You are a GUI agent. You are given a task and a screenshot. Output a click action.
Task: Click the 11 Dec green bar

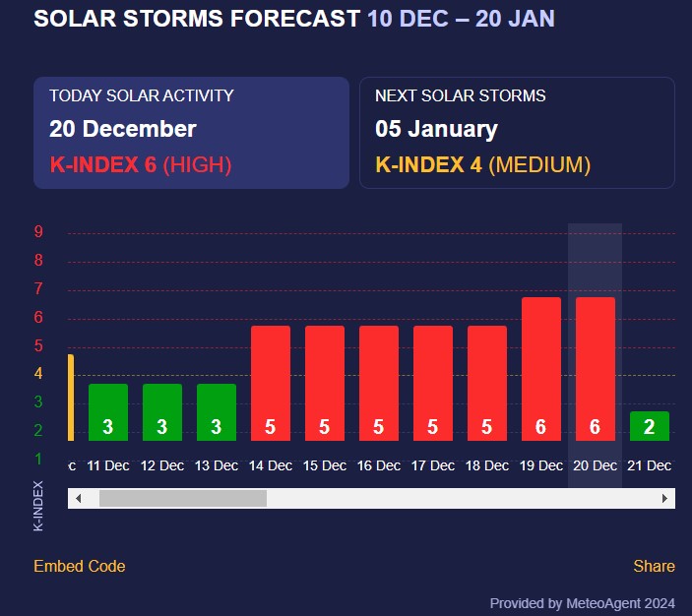(108, 412)
